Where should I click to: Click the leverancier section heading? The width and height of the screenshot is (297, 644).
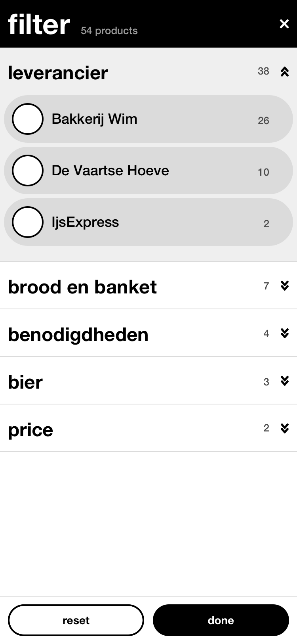click(x=58, y=73)
